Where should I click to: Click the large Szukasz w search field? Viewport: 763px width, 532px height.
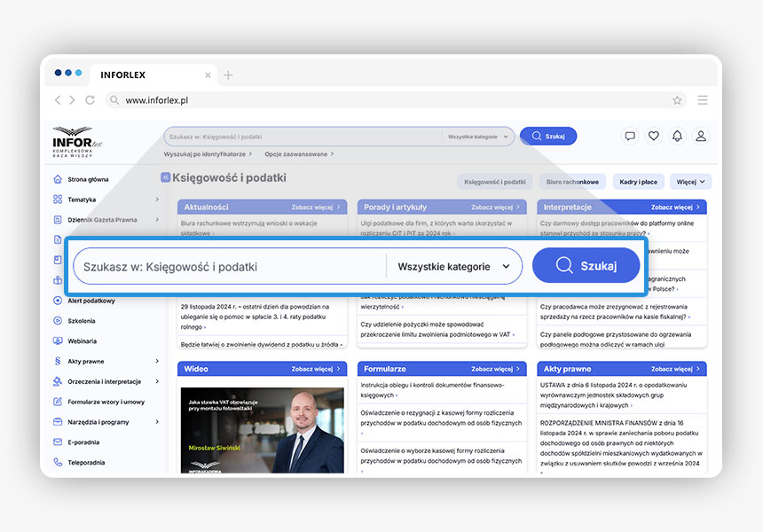231,266
